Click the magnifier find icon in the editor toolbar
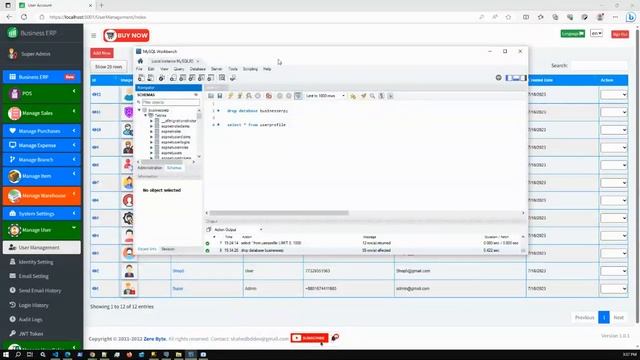Image resolution: width=640 pixels, height=360 pixels. click(372, 96)
